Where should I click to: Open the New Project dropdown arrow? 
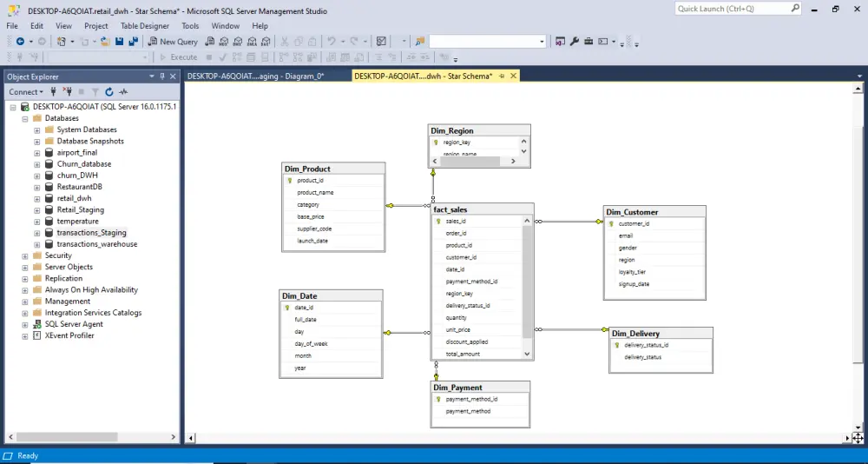click(72, 42)
